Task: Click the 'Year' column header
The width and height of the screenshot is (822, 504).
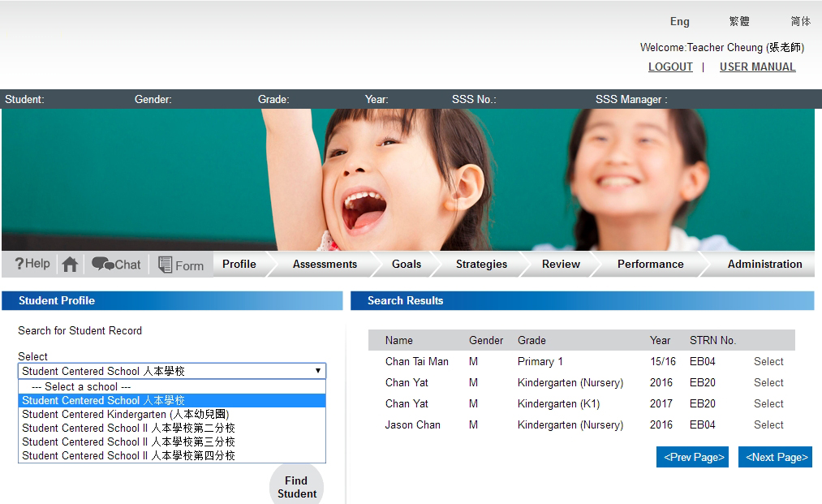Action: pos(660,340)
